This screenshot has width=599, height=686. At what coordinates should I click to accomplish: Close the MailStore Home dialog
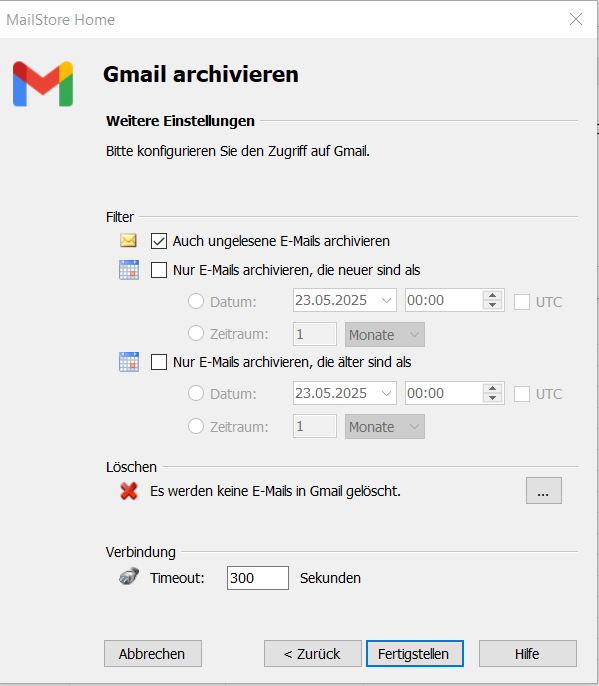click(x=576, y=19)
